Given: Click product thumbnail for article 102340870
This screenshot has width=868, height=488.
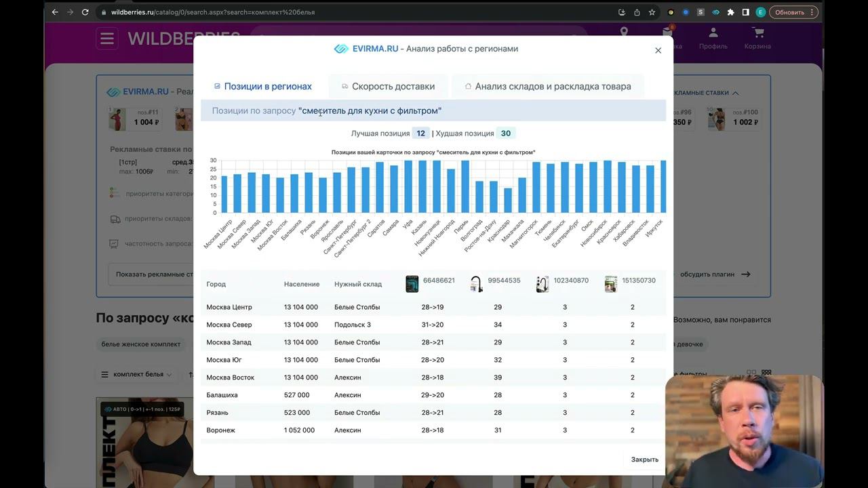Looking at the screenshot, I should (542, 284).
